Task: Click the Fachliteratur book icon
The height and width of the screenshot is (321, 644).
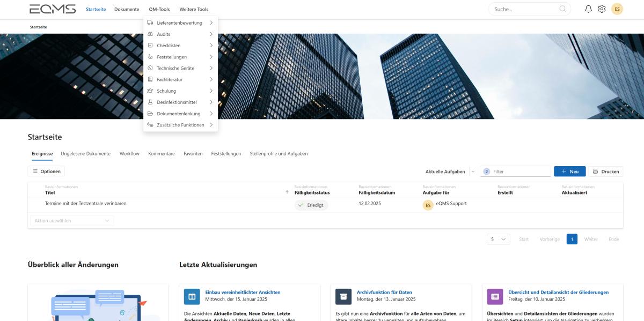Action: pos(150,79)
